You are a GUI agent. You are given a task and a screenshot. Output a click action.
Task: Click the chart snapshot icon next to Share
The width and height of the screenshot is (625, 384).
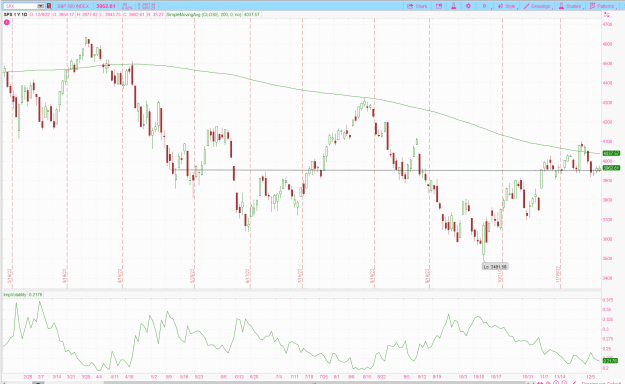tap(439, 6)
